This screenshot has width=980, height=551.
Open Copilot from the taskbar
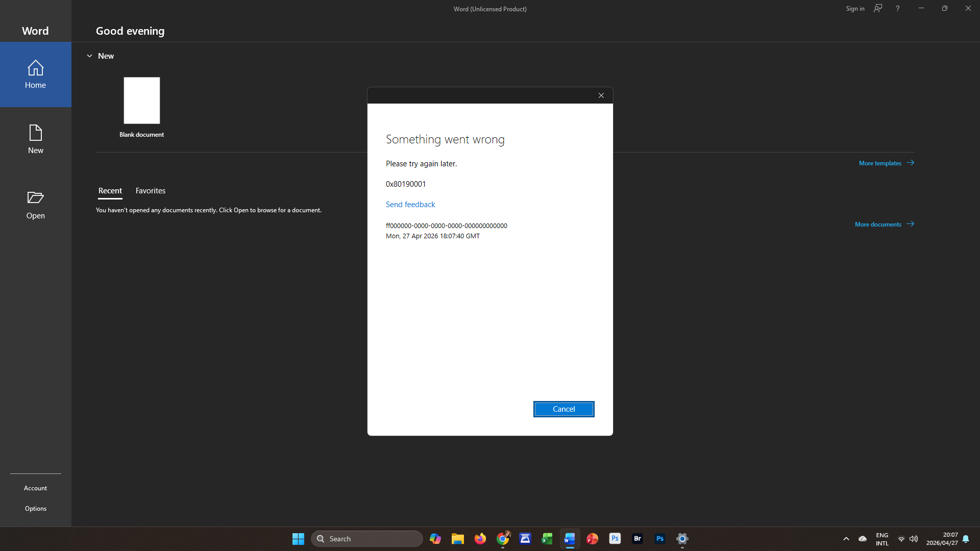pos(435,539)
